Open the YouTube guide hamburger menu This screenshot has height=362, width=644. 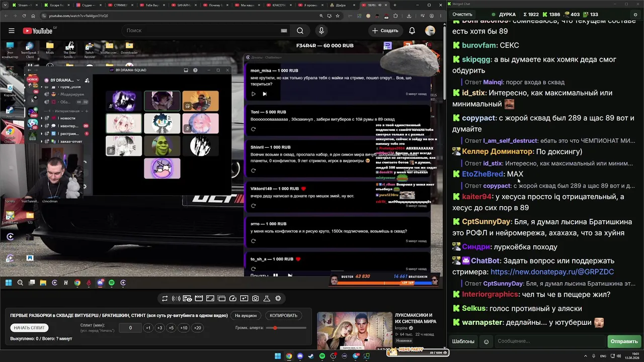point(12,31)
